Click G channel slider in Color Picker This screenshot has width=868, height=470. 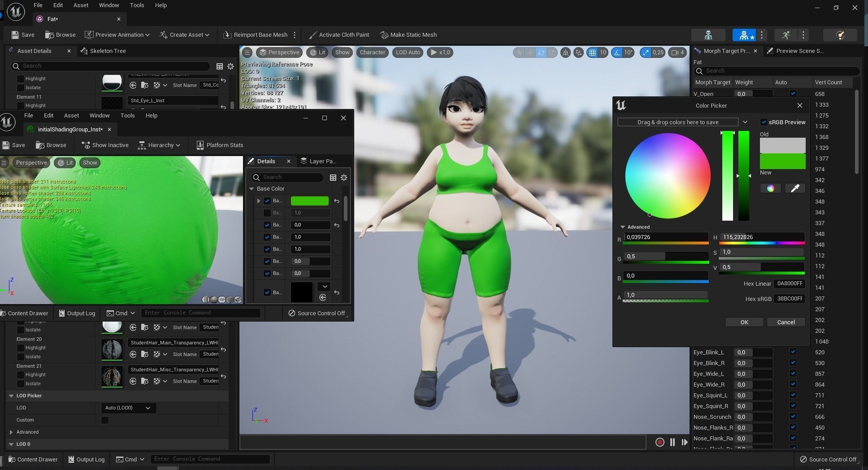pyautogui.click(x=666, y=257)
